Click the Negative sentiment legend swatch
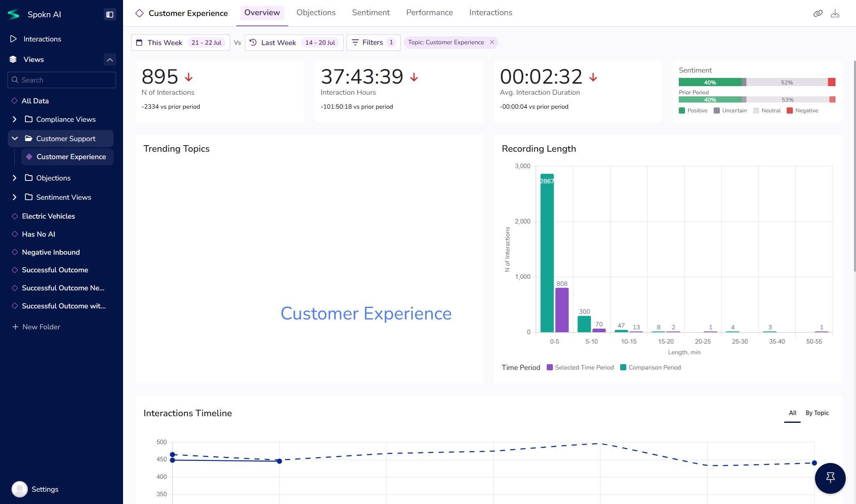Image resolution: width=856 pixels, height=504 pixels. [x=790, y=111]
